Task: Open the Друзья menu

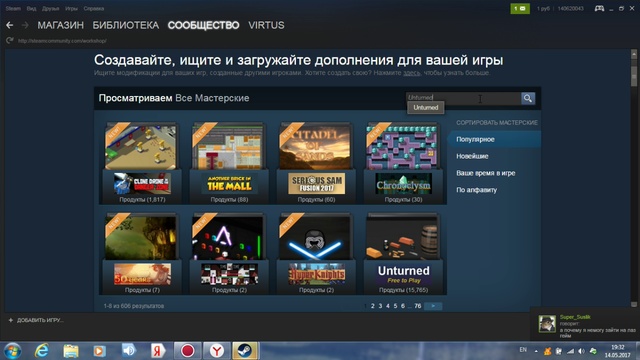Action: click(x=51, y=9)
